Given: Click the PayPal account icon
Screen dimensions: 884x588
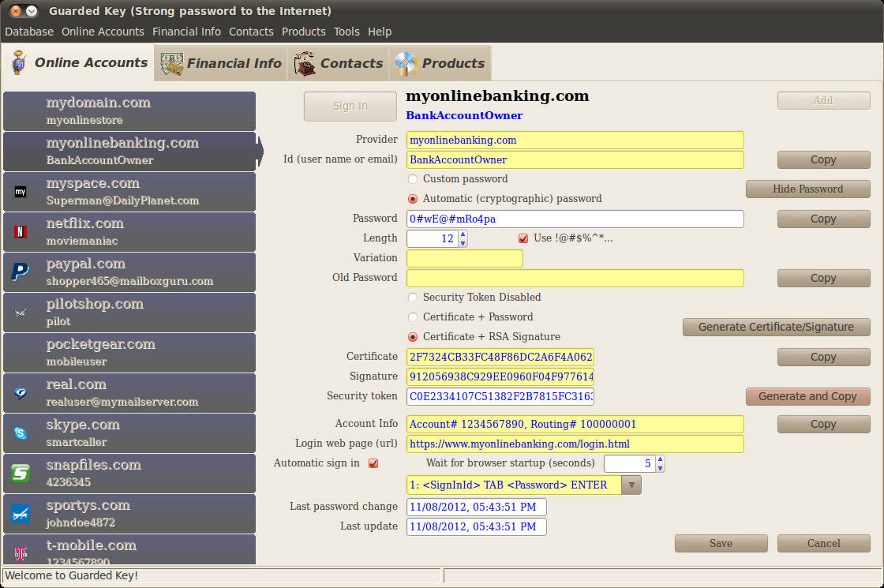Looking at the screenshot, I should pyautogui.click(x=21, y=272).
